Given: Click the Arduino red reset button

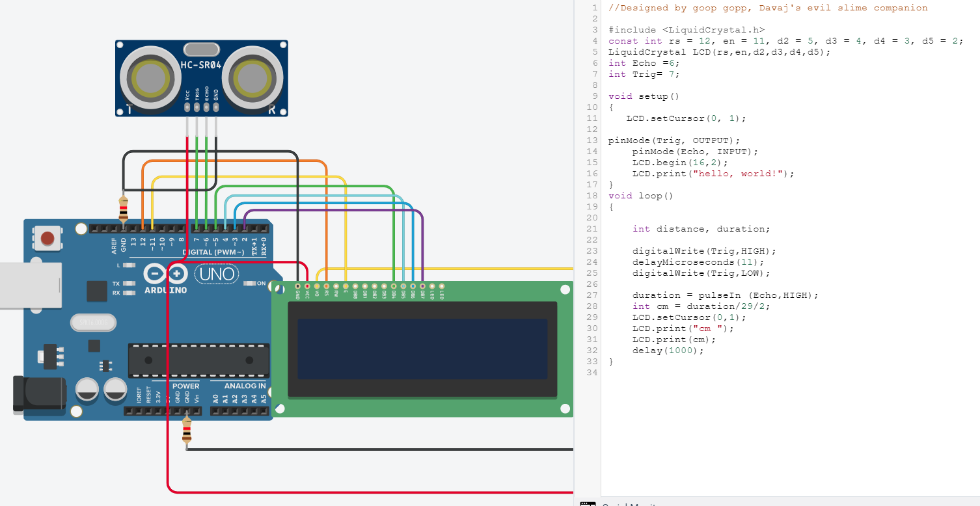Looking at the screenshot, I should click(48, 239).
